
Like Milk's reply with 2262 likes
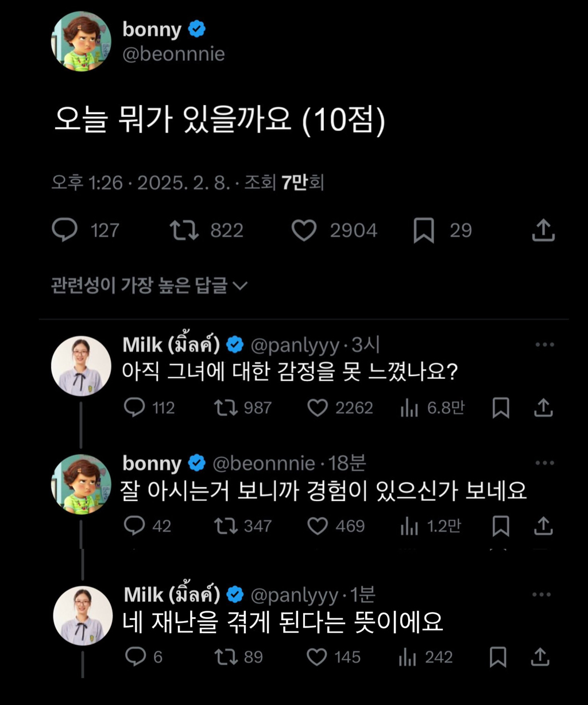point(318,408)
